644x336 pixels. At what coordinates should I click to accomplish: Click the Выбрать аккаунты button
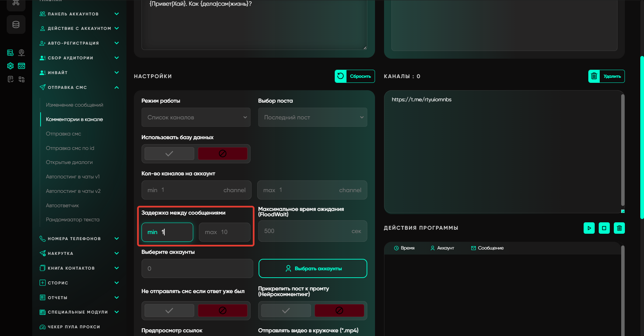tap(313, 268)
